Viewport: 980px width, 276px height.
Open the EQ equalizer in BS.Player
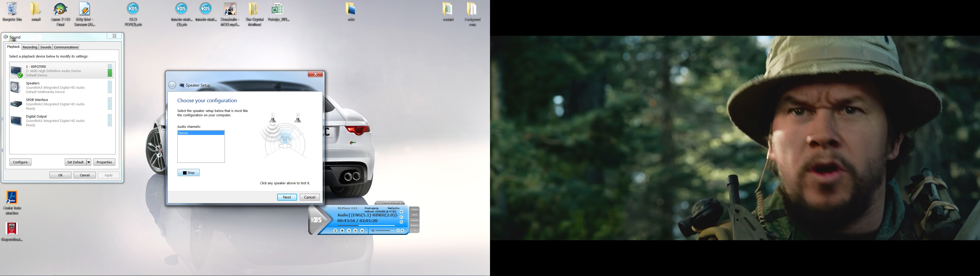coord(401,222)
